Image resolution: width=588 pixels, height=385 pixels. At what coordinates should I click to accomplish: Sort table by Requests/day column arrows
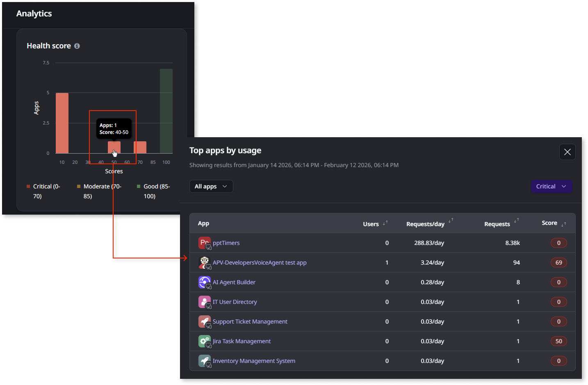(x=451, y=221)
